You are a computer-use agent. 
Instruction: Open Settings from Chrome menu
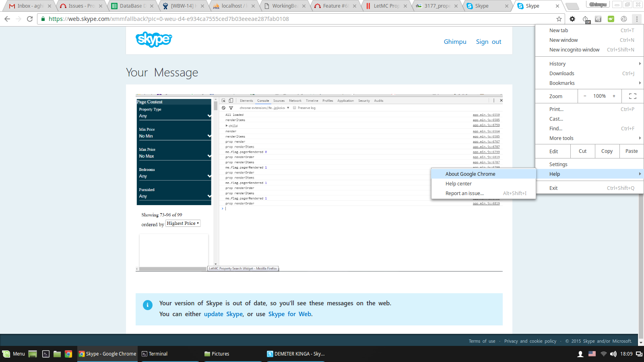tap(590, 164)
